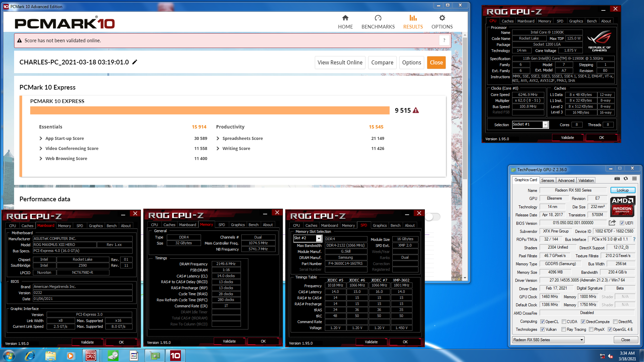Launch Internet Explorer from the taskbar
Viewport: 644px width, 362px height.
click(x=30, y=356)
